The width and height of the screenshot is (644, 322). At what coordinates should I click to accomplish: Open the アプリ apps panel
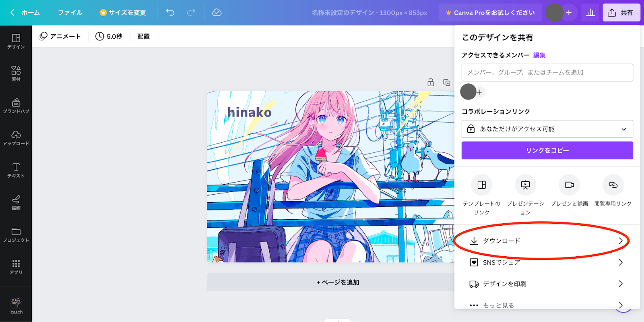(16, 267)
